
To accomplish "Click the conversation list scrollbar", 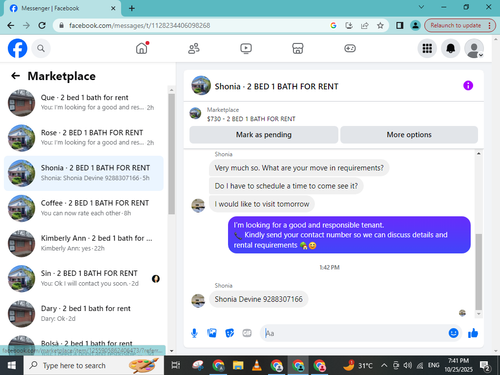I will pyautogui.click(x=171, y=153).
